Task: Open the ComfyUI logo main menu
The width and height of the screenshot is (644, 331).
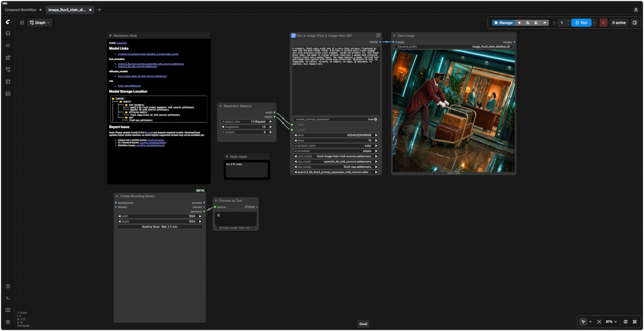Action: [x=9, y=22]
